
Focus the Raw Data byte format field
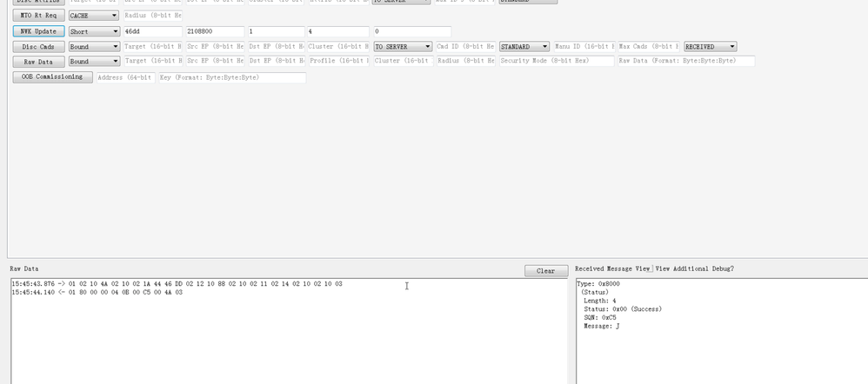[686, 62]
